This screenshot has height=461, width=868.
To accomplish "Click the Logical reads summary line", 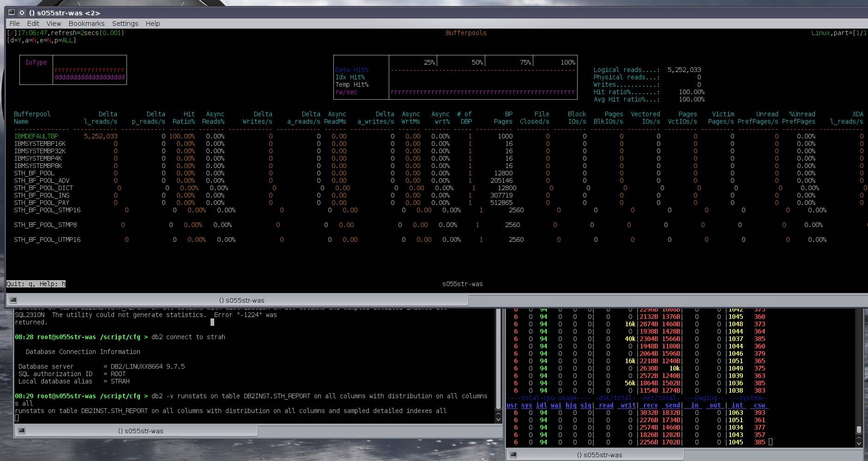I will tap(647, 70).
